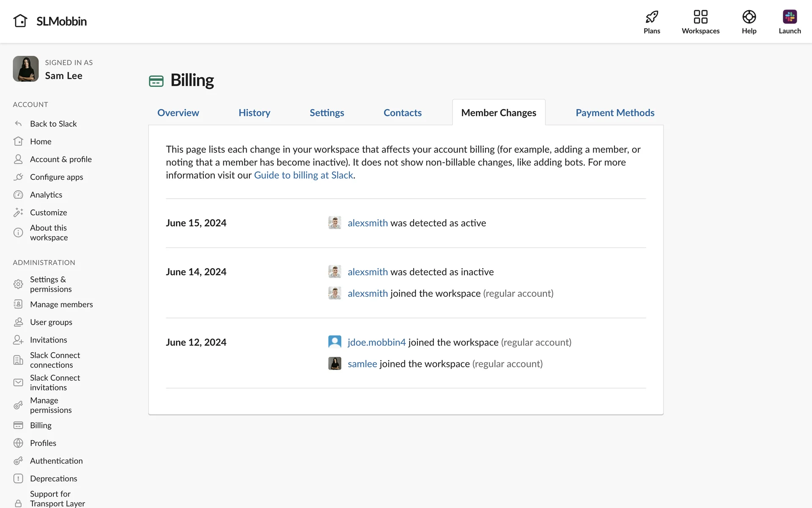Image resolution: width=812 pixels, height=508 pixels.
Task: Click the samlee member link
Action: (x=362, y=364)
